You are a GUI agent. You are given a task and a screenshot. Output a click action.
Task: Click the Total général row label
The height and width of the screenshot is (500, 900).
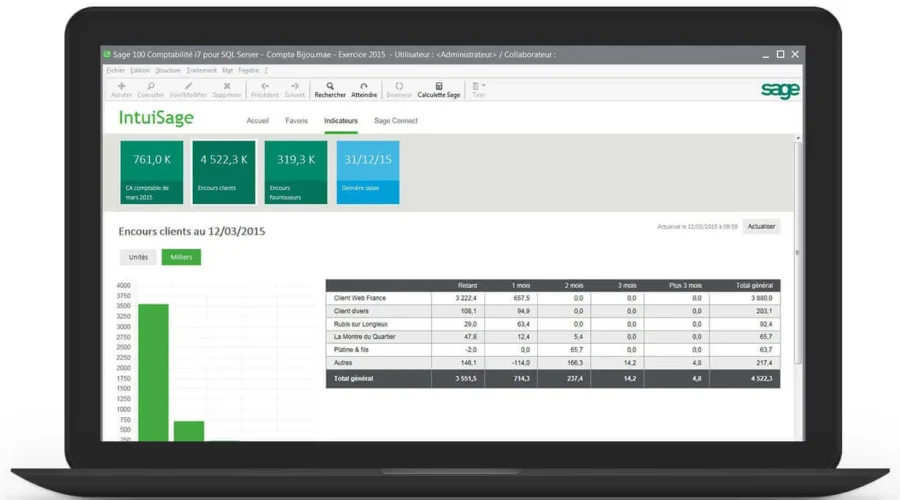[x=354, y=379]
